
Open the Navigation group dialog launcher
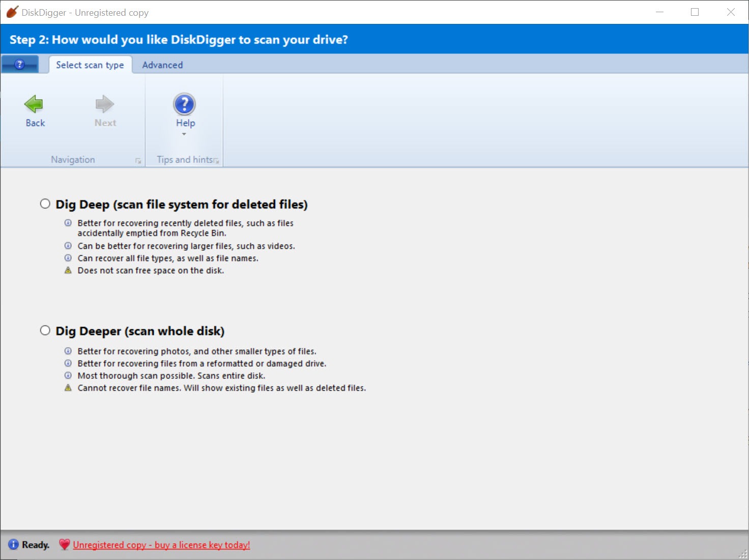click(138, 161)
